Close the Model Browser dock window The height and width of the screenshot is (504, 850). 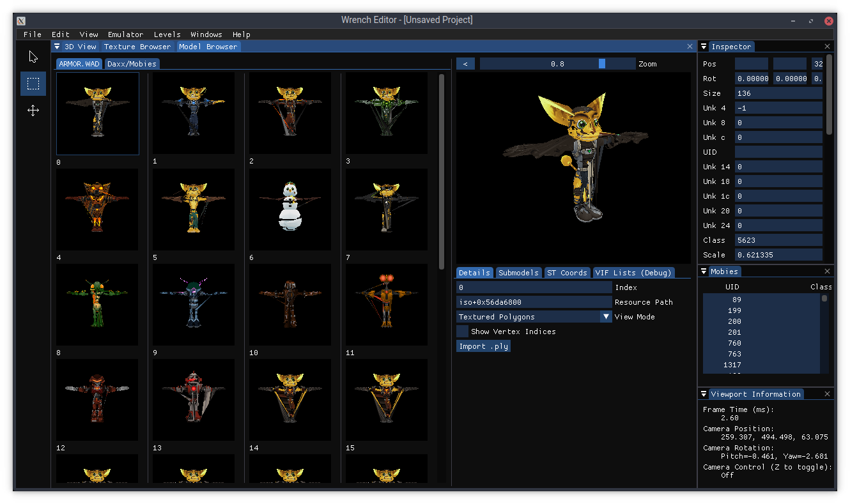click(x=690, y=47)
